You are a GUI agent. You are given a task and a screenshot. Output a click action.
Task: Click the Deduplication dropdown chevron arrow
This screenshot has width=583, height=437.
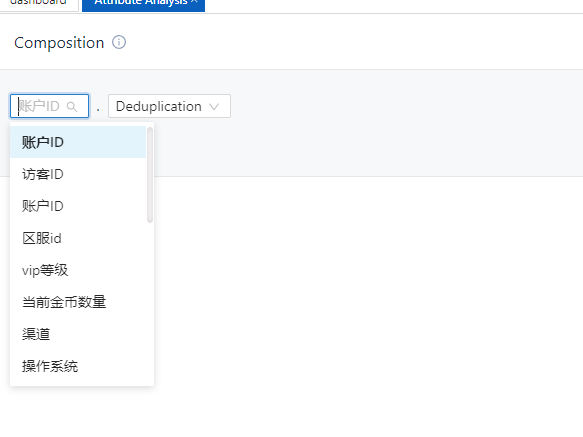[214, 107]
